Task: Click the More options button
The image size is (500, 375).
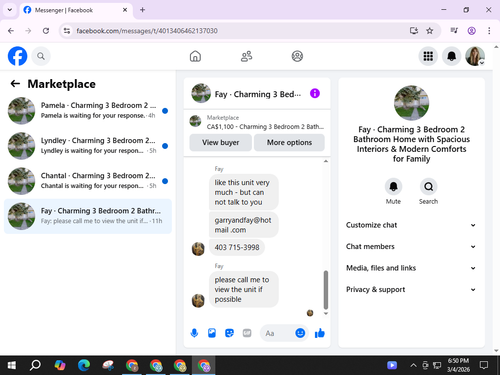Action: (289, 142)
